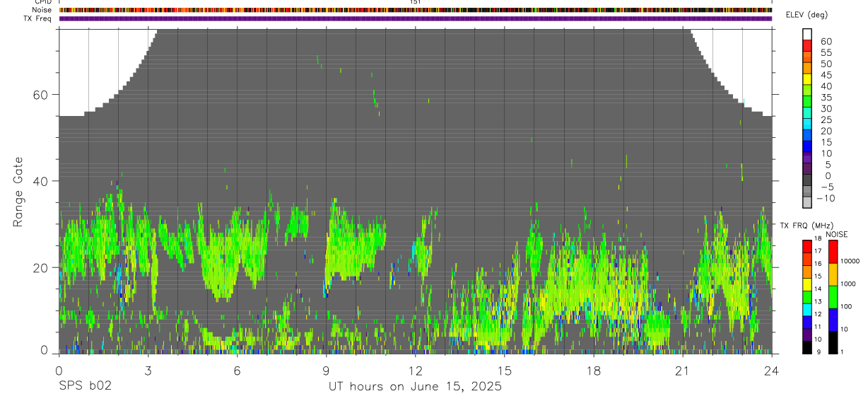Click the '3' tick on the UT hours axis

pyautogui.click(x=148, y=370)
